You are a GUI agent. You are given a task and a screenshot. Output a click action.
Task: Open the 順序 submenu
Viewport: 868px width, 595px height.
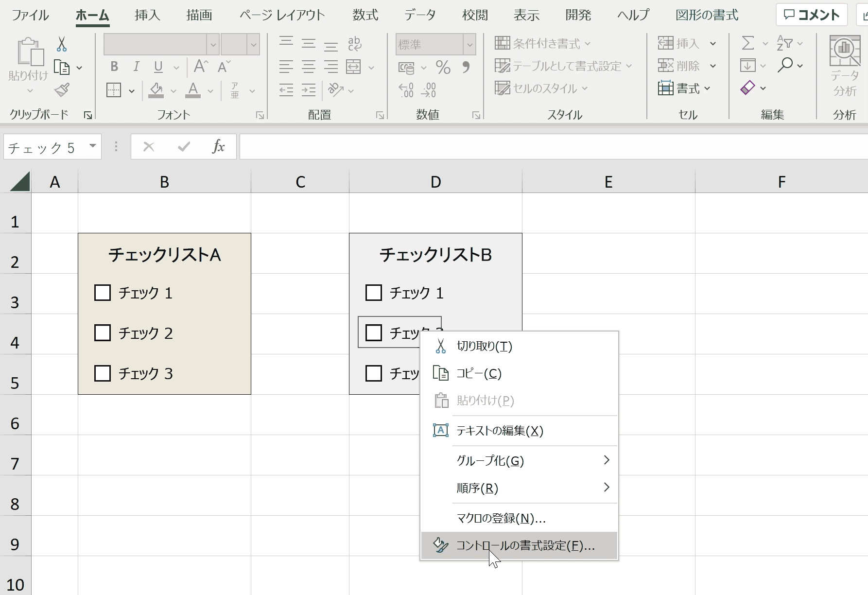tap(519, 488)
